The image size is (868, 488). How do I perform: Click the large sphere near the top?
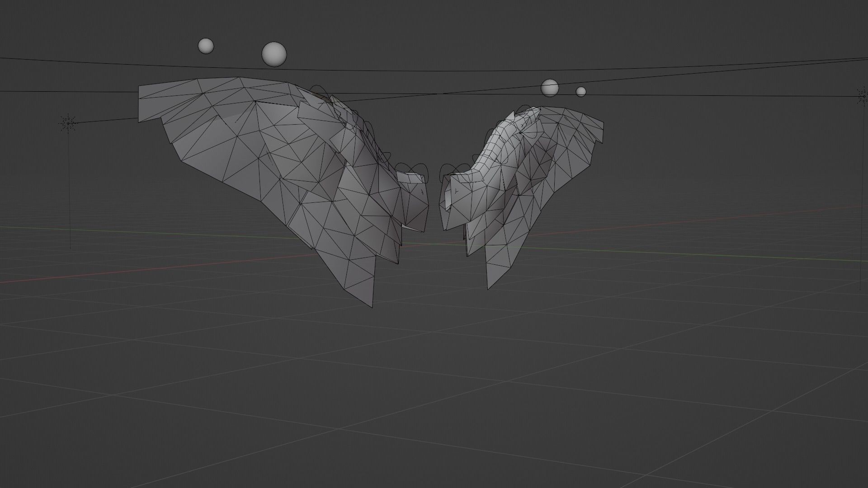point(274,54)
